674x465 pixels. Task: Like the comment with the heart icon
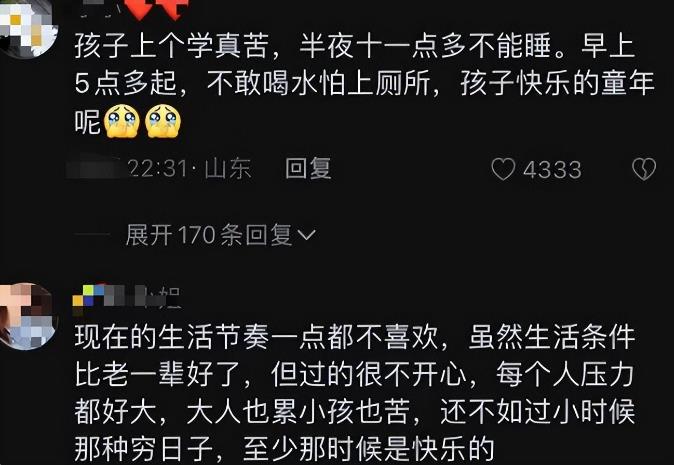[503, 169]
